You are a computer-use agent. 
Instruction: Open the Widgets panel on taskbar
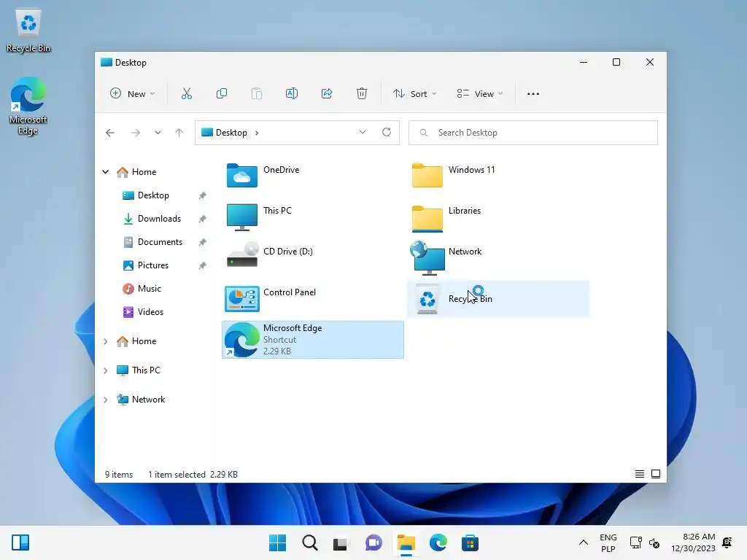pos(20,542)
